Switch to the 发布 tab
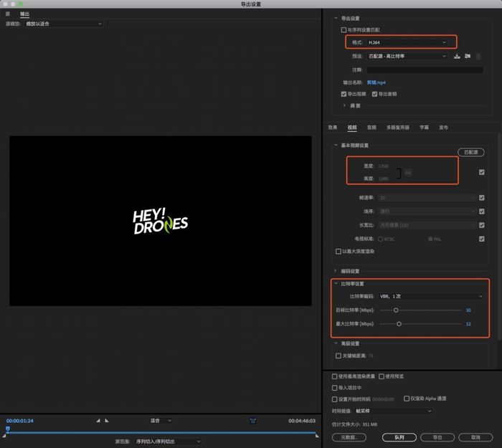502x448 pixels. click(443, 128)
